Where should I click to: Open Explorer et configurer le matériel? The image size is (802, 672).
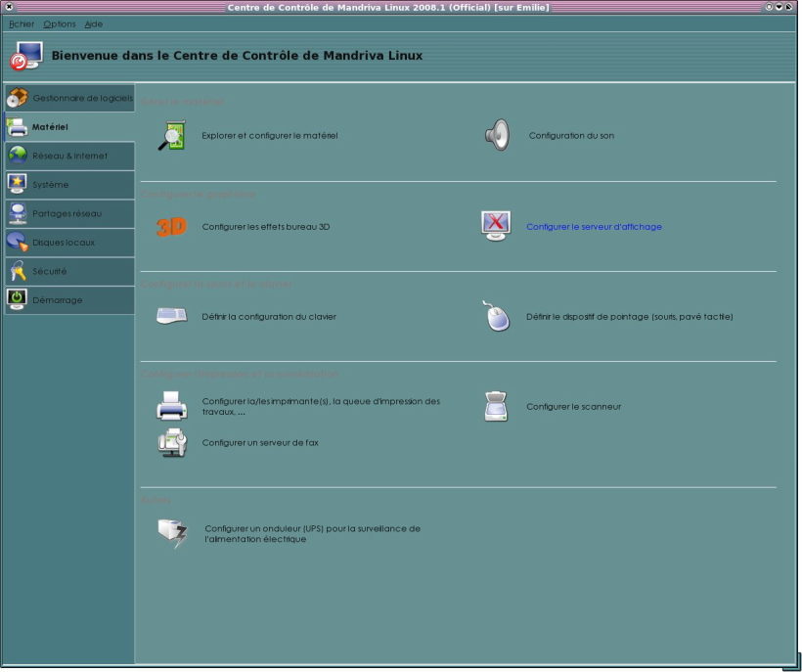point(270,136)
